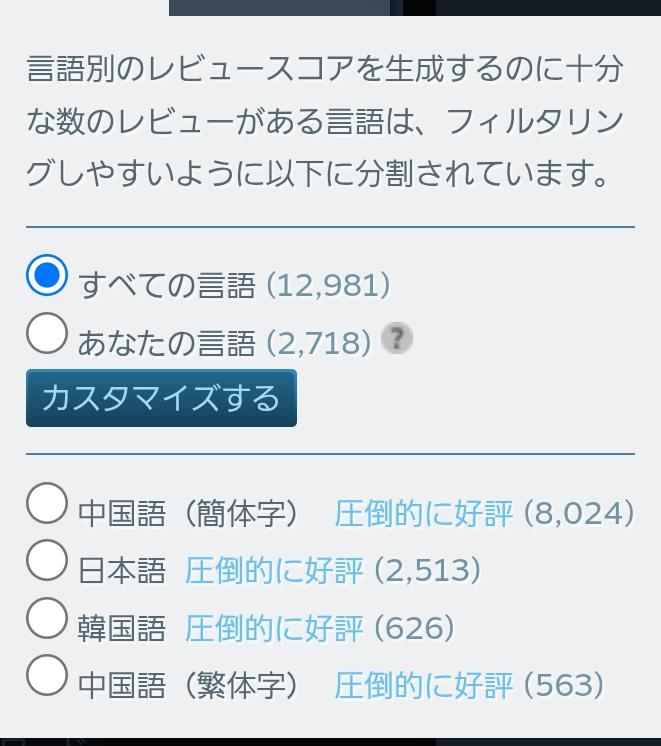Screen dimensions: 661x746
Task: Click the 韓国語 language label
Action: click(x=122, y=629)
